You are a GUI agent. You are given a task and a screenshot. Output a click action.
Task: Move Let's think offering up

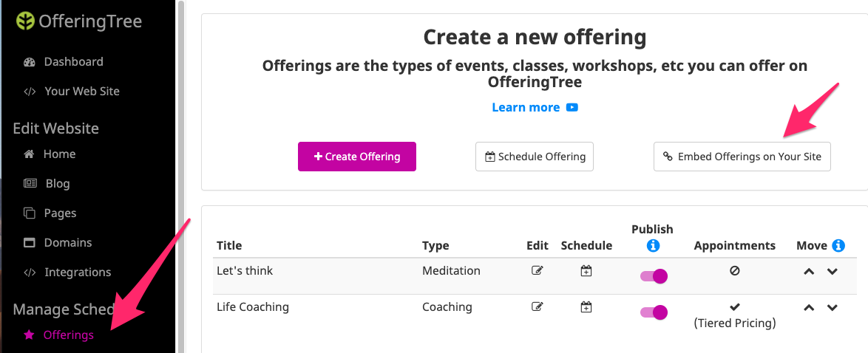(x=809, y=271)
